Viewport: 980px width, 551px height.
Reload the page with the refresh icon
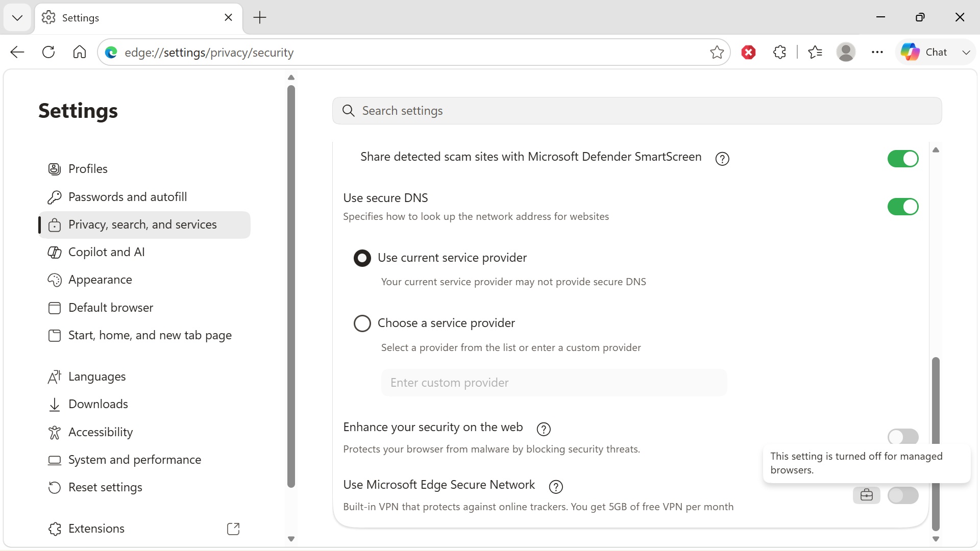48,52
